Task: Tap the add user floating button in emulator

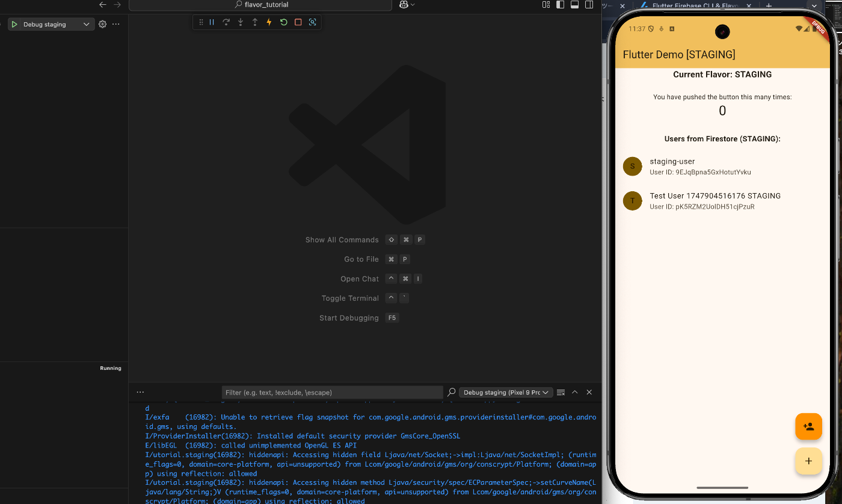Action: click(x=808, y=426)
